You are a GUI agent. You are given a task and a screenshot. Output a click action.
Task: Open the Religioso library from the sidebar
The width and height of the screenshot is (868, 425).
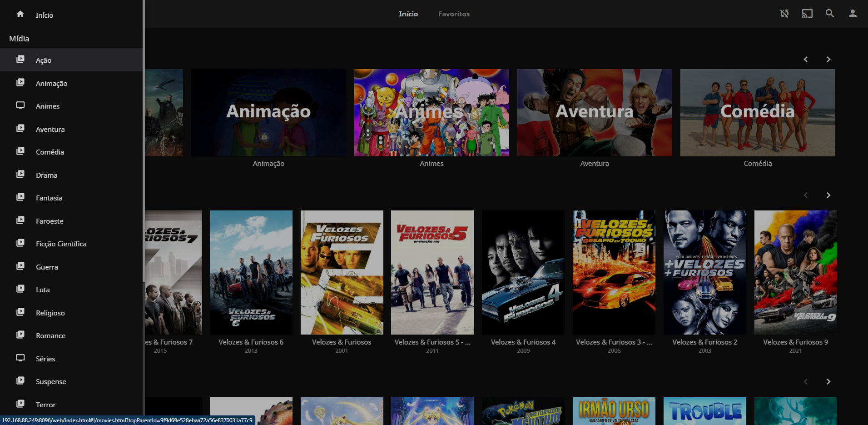[x=71, y=313]
